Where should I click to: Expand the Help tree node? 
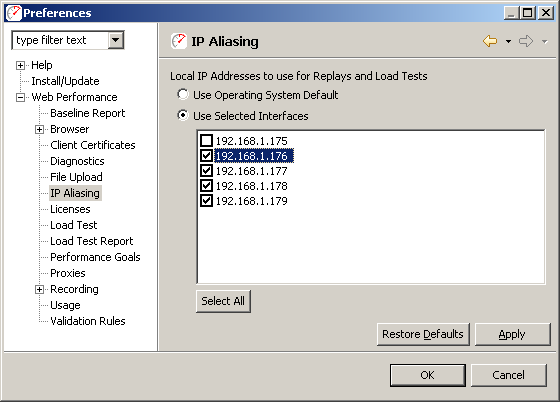pyautogui.click(x=20, y=65)
